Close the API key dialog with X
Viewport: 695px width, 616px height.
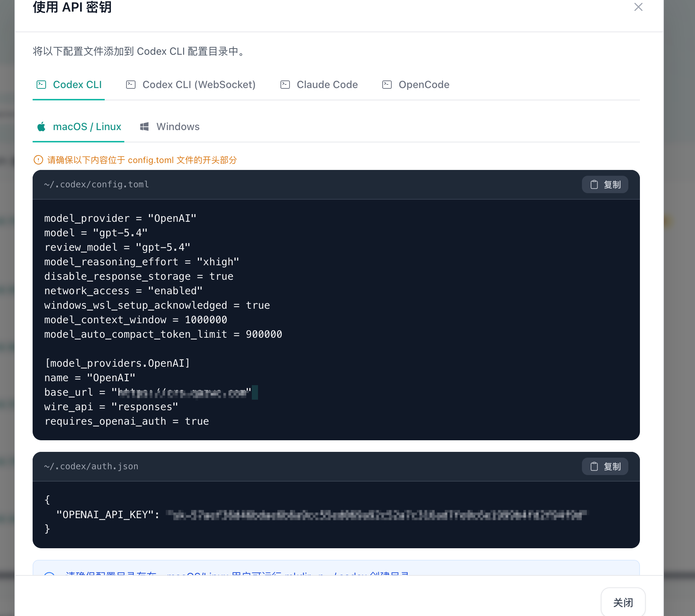pyautogui.click(x=638, y=7)
